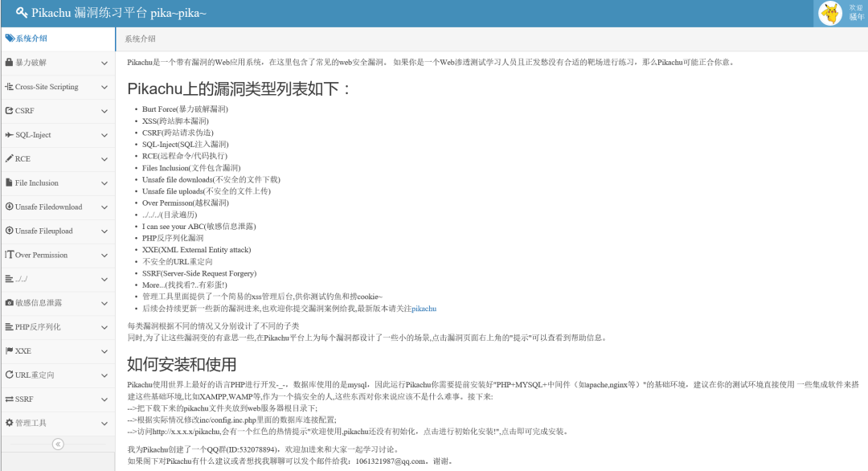Click the Pikachu上的漏洞类型列表如下 heading

tap(239, 88)
